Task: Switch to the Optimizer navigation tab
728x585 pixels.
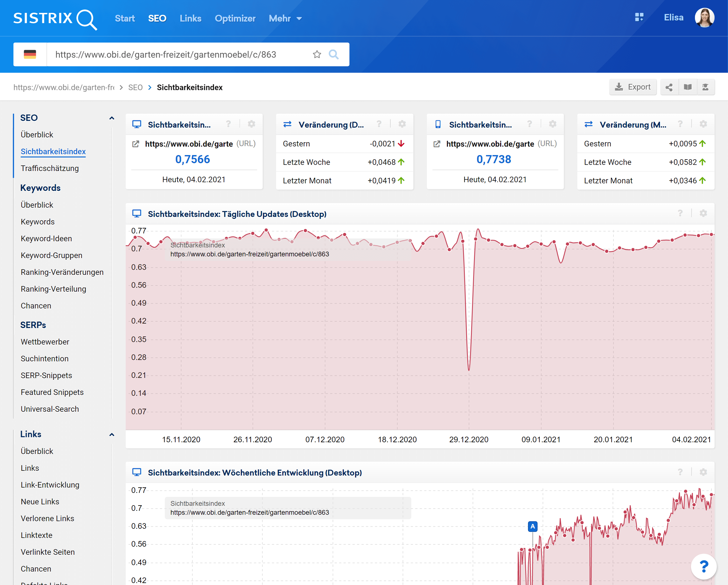Action: click(235, 18)
